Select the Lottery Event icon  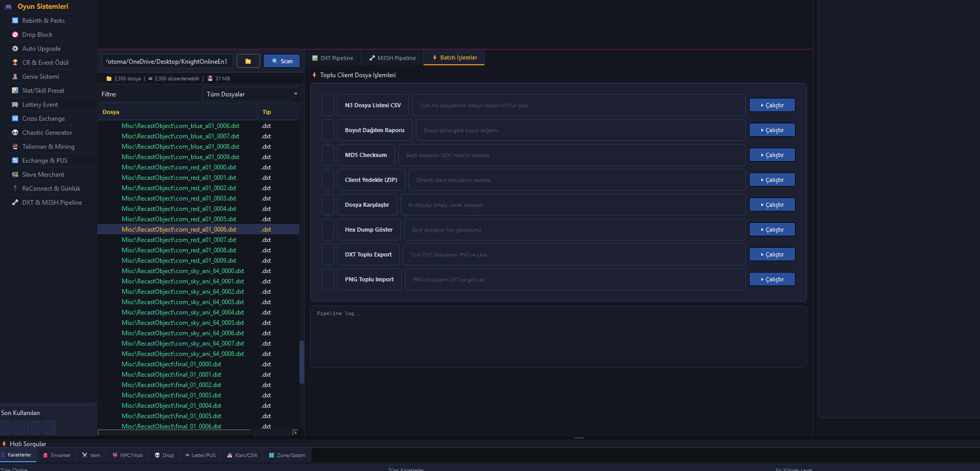click(15, 105)
